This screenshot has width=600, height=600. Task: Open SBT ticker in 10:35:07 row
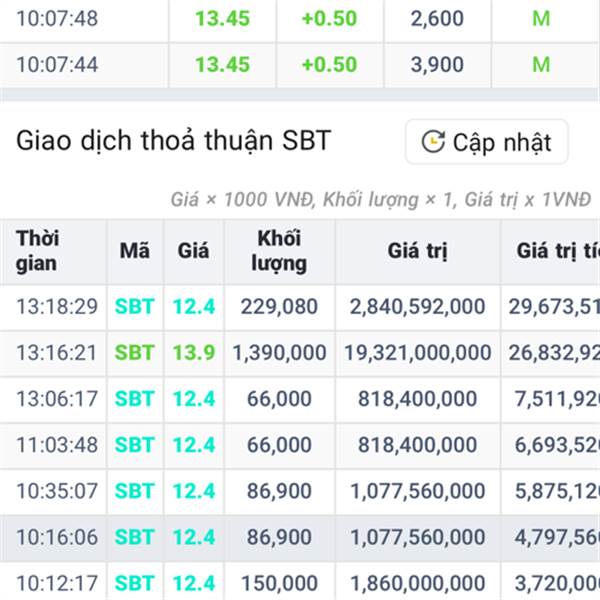134,491
